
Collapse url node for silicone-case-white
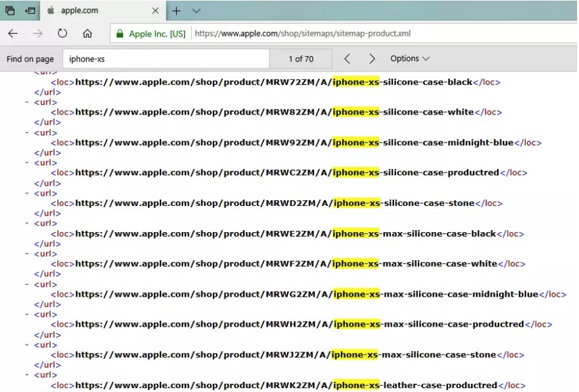pos(27,102)
